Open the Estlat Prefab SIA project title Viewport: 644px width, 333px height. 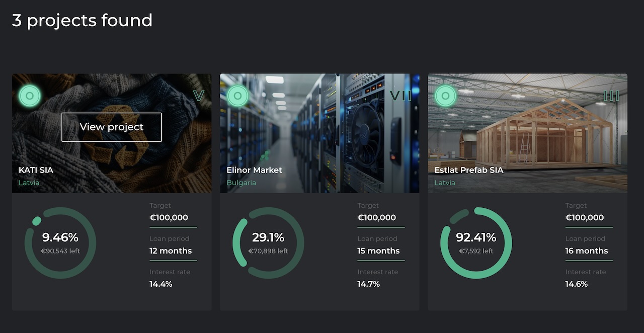coord(468,170)
